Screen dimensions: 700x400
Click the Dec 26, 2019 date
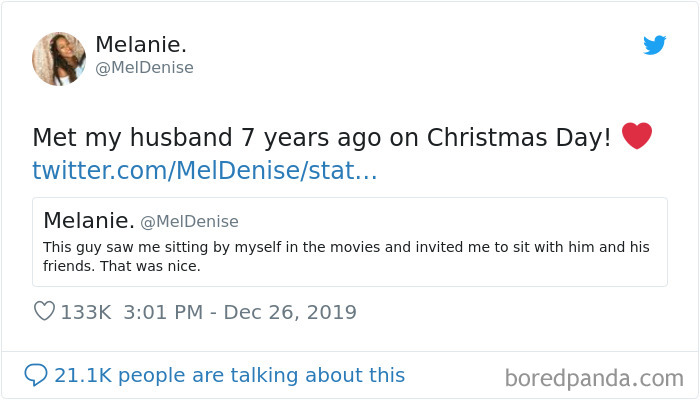coord(290,312)
